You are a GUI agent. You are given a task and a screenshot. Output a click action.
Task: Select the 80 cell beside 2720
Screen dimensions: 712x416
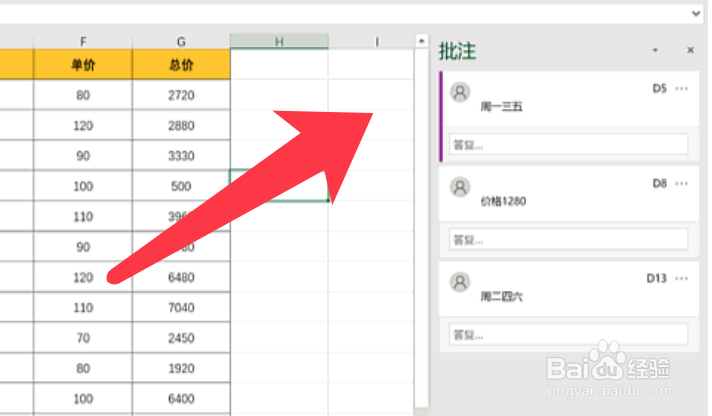83,95
